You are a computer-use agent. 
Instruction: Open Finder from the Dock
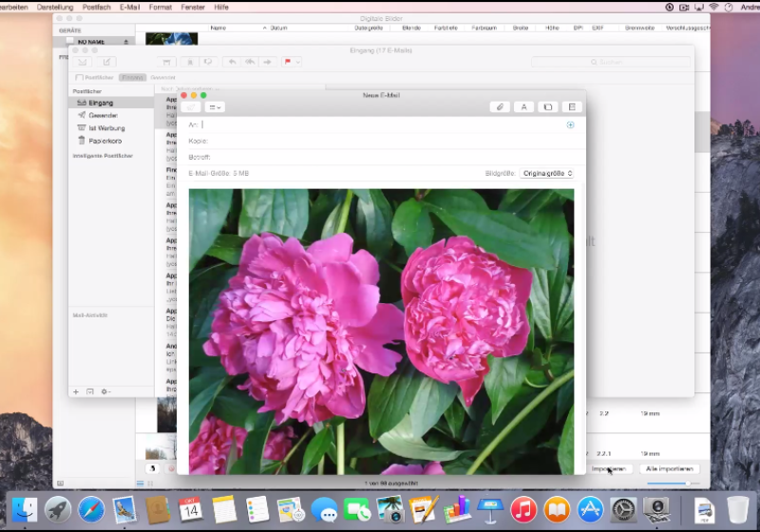(25, 510)
